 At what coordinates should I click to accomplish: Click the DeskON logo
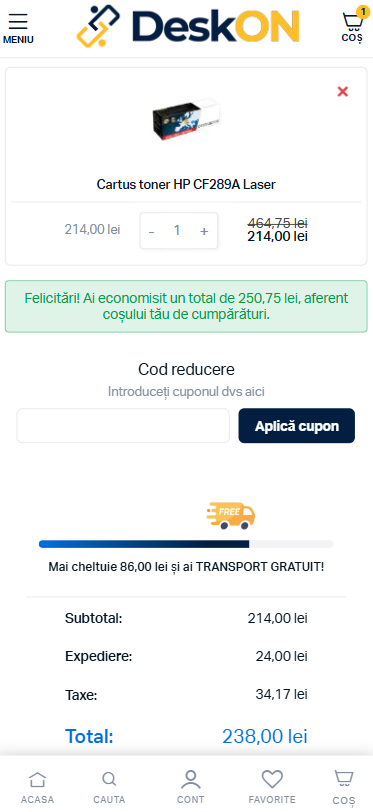tap(188, 26)
